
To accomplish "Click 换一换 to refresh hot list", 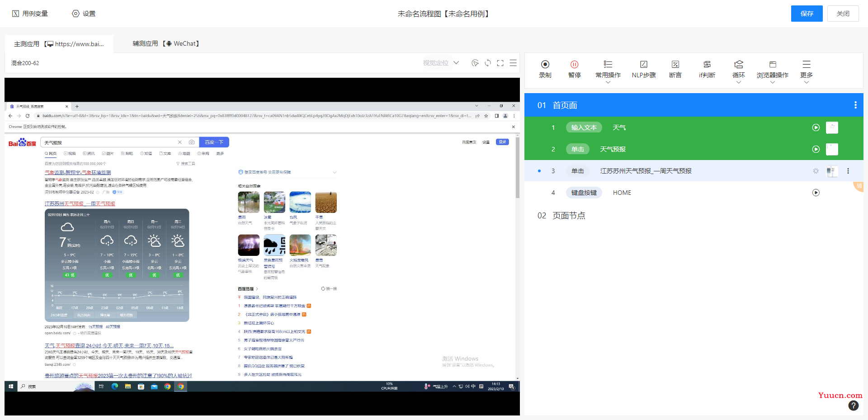I will pos(329,288).
